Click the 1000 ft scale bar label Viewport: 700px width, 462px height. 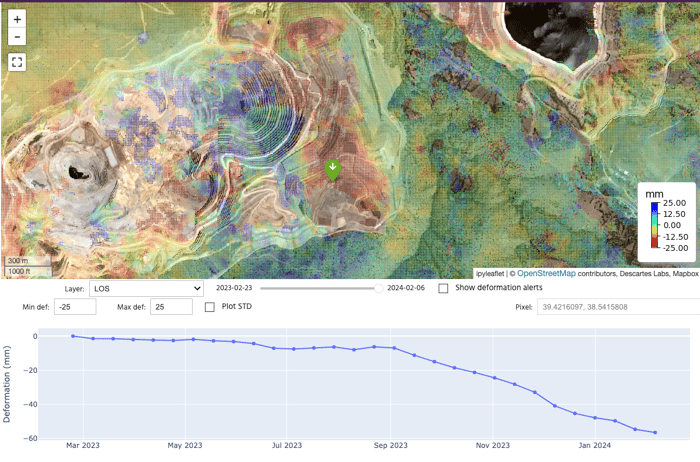point(19,271)
